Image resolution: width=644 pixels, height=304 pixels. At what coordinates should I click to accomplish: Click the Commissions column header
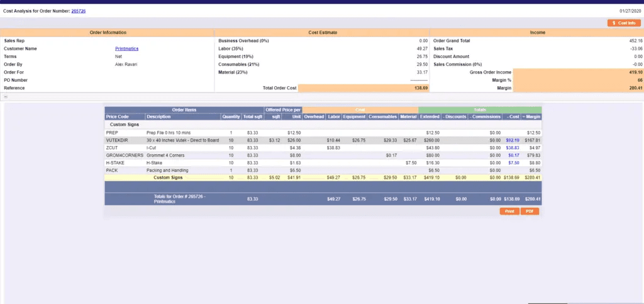pos(485,116)
